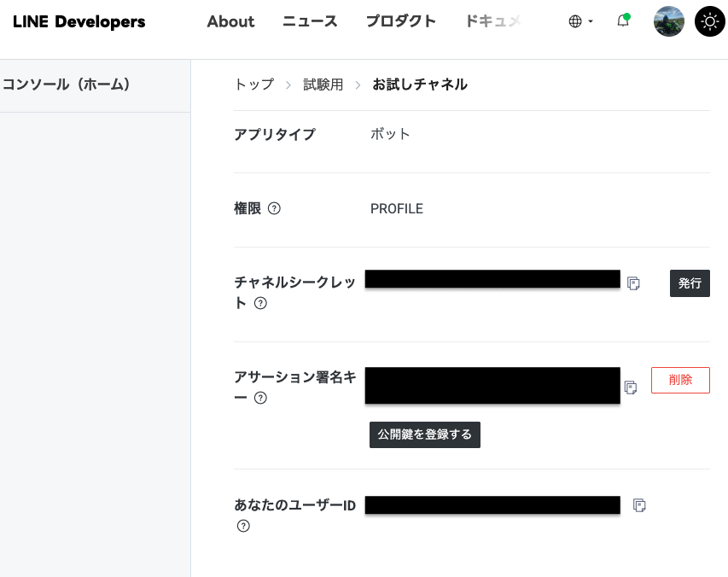Open the プロダクト menu item
Image resolution: width=728 pixels, height=577 pixels.
coord(401,21)
